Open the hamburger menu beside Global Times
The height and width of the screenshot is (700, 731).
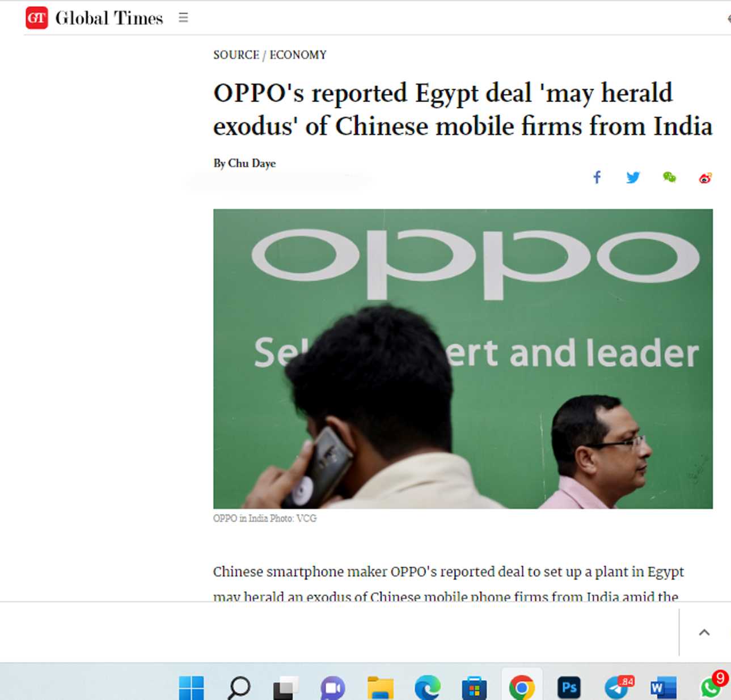tap(183, 18)
